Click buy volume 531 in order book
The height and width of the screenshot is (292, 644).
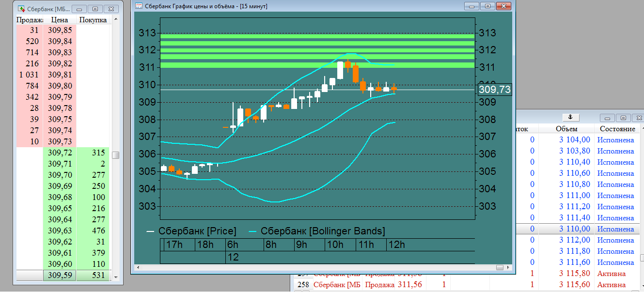point(98,276)
